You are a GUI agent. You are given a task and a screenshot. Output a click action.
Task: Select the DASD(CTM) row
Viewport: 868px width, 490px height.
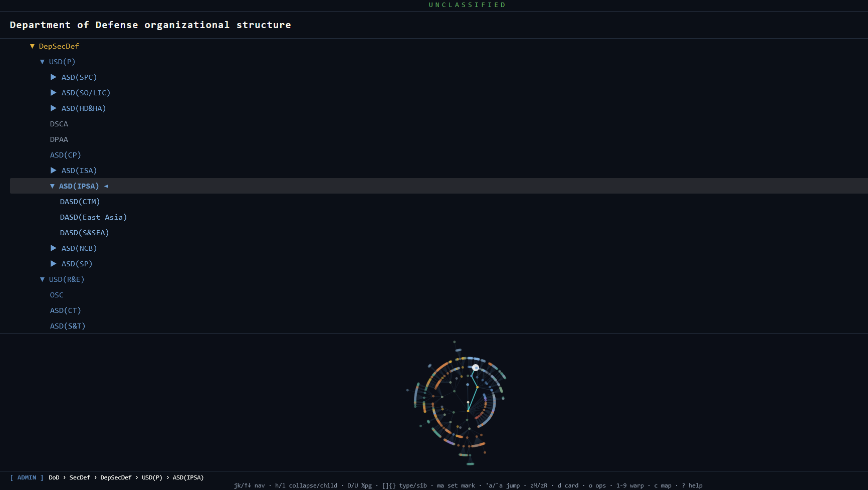(439, 202)
